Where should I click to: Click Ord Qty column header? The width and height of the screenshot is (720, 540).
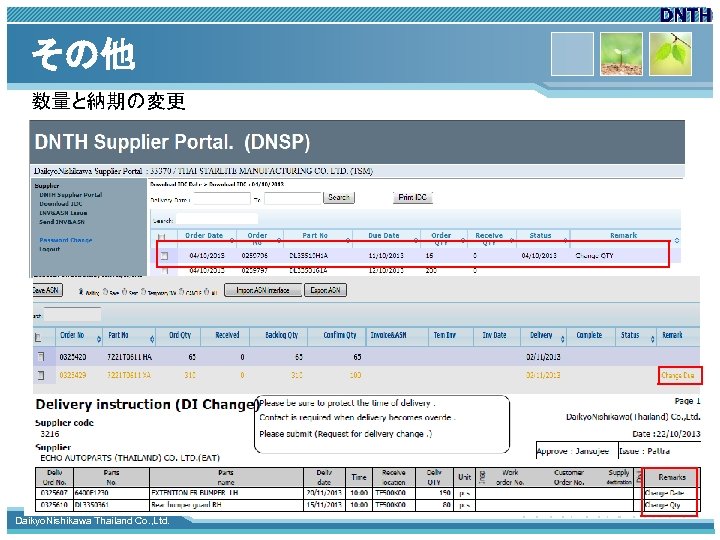(x=180, y=336)
